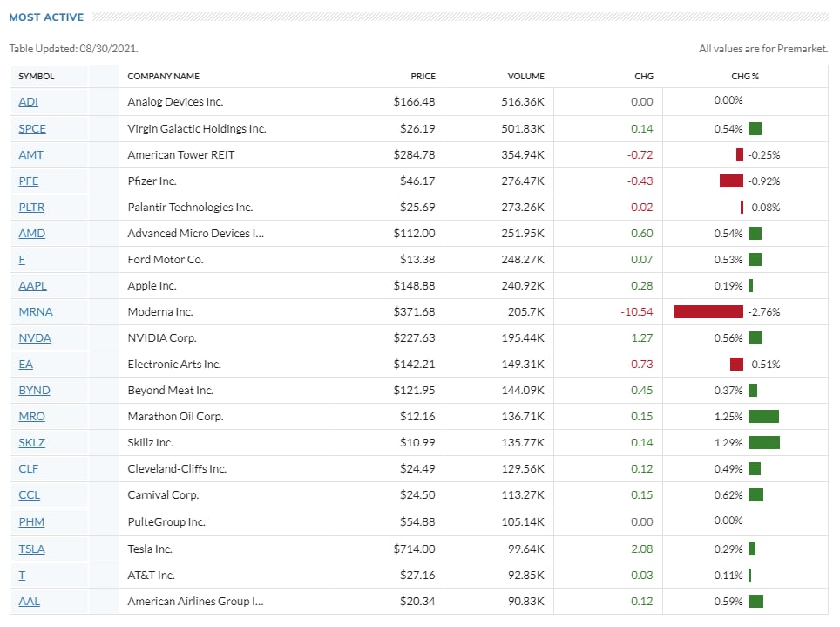The image size is (840, 627).
Task: Select the PulteGroup Inc. company name
Action: (x=166, y=522)
